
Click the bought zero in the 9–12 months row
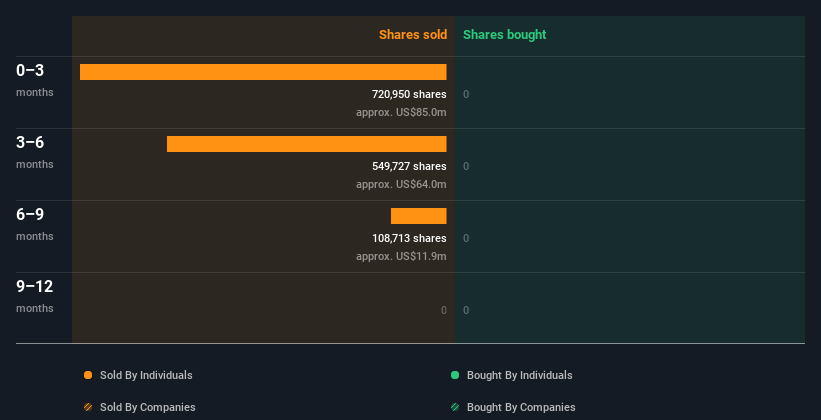point(466,311)
